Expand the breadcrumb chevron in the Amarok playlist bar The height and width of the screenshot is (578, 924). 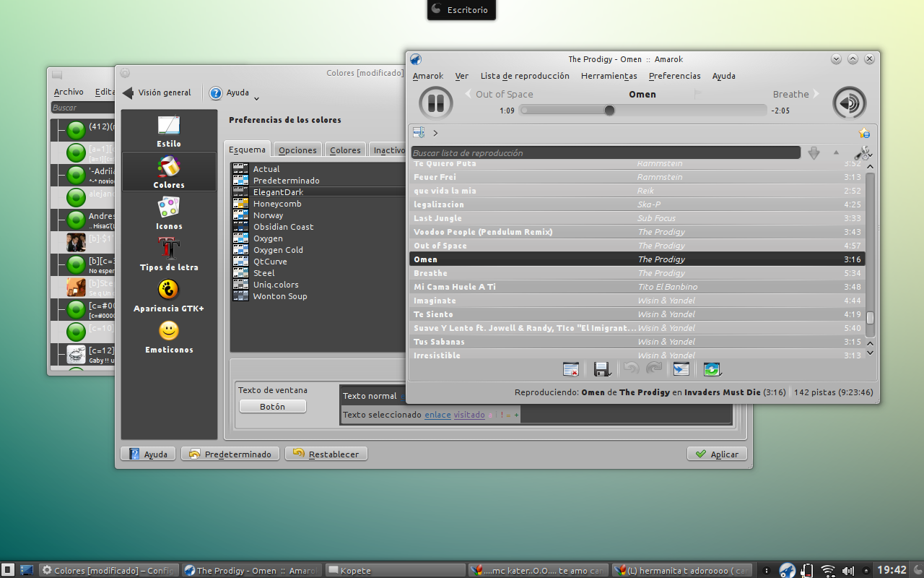pos(435,133)
